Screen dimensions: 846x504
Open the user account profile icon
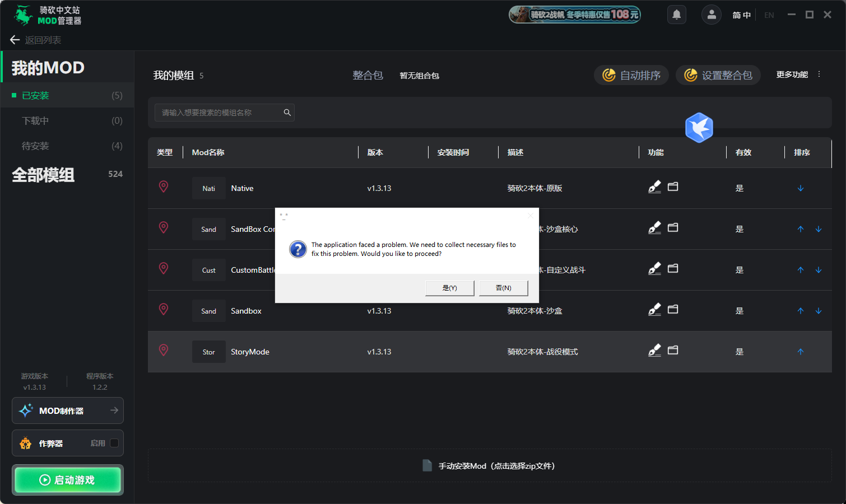[x=711, y=15]
